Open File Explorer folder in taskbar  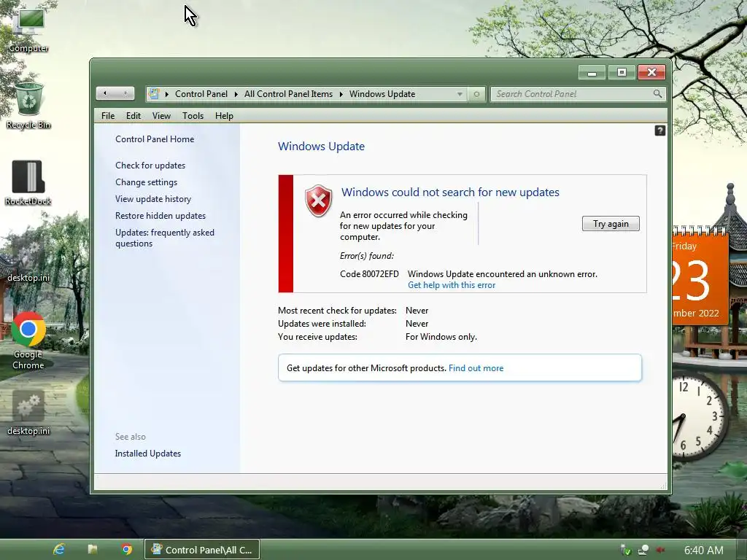coord(93,550)
